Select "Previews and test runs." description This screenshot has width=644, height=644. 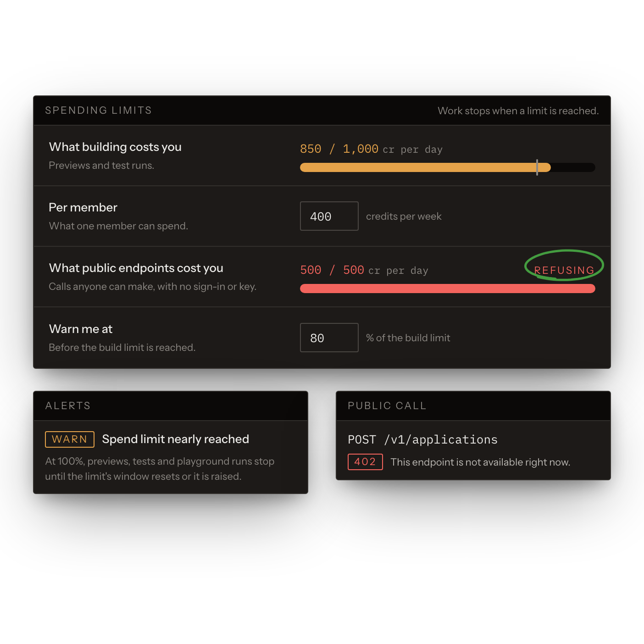point(101,165)
